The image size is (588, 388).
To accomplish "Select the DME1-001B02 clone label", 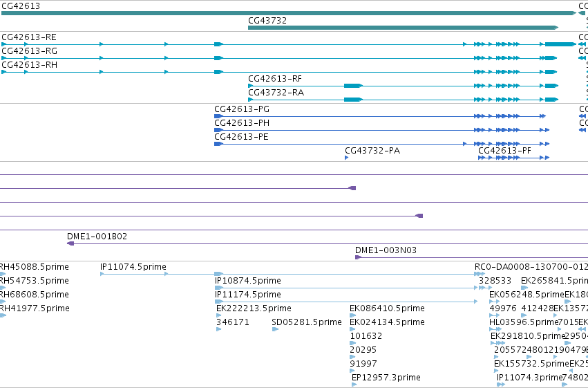I will point(97,237).
